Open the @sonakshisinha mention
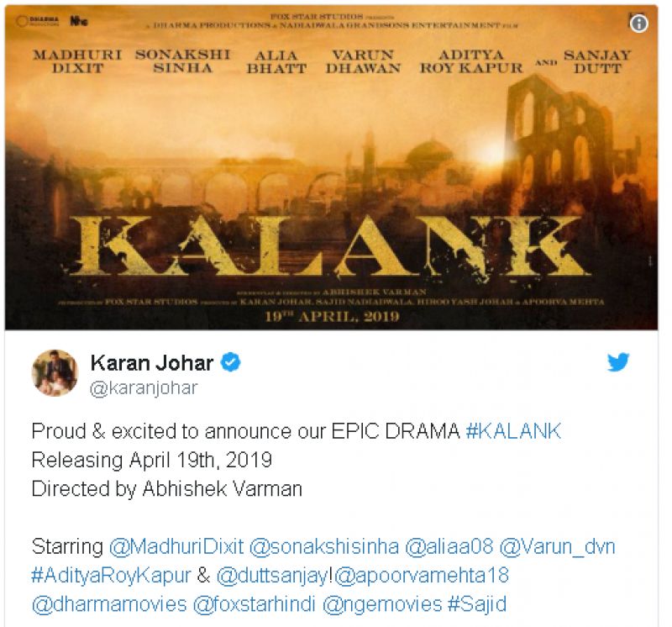672x627 pixels. pyautogui.click(x=324, y=547)
